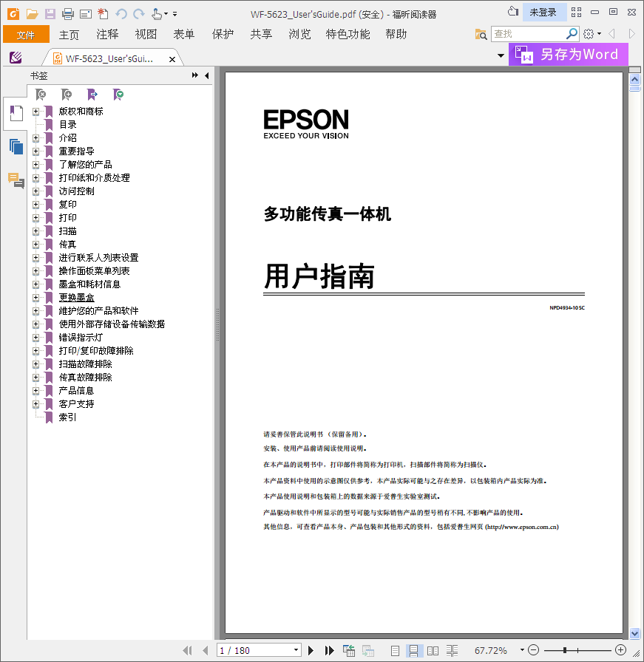Image resolution: width=644 pixels, height=662 pixels.
Task: Select single page view mode icon
Action: coord(395,651)
